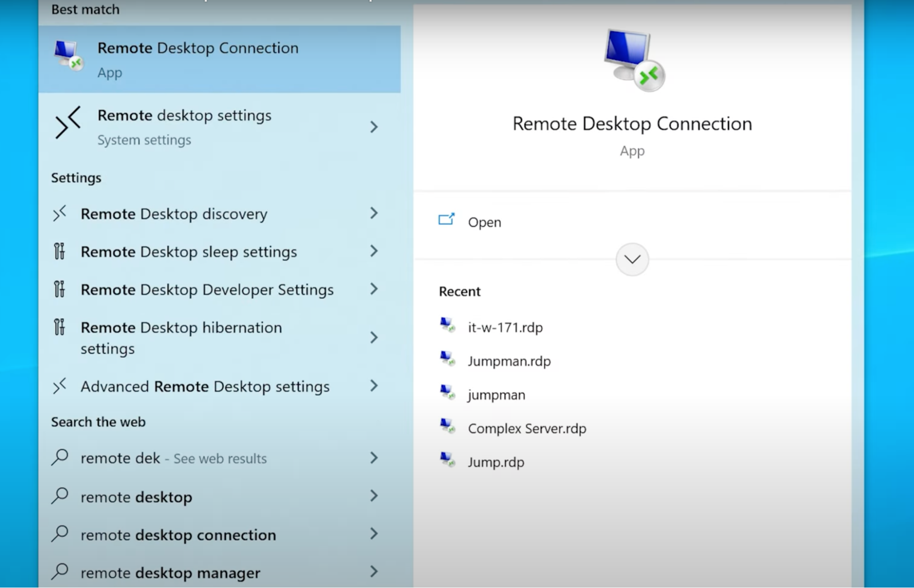Click tools icon beside Remote Desktop hibernation settings

coord(59,327)
